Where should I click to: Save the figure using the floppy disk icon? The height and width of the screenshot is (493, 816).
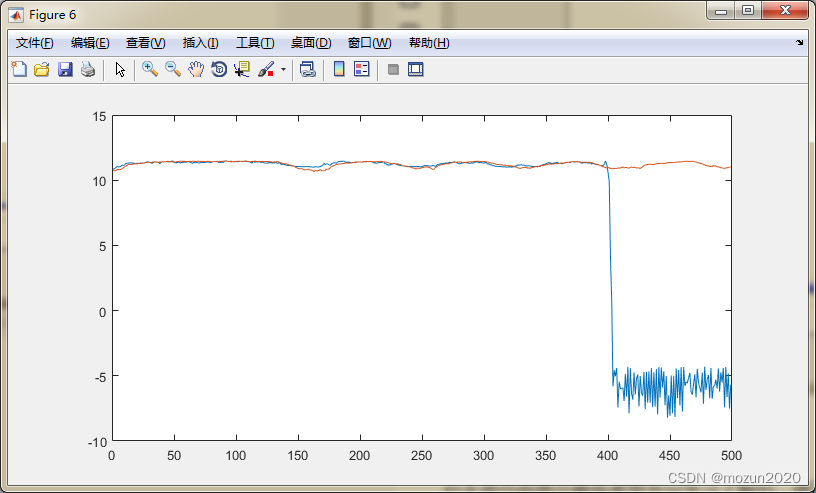[x=65, y=69]
